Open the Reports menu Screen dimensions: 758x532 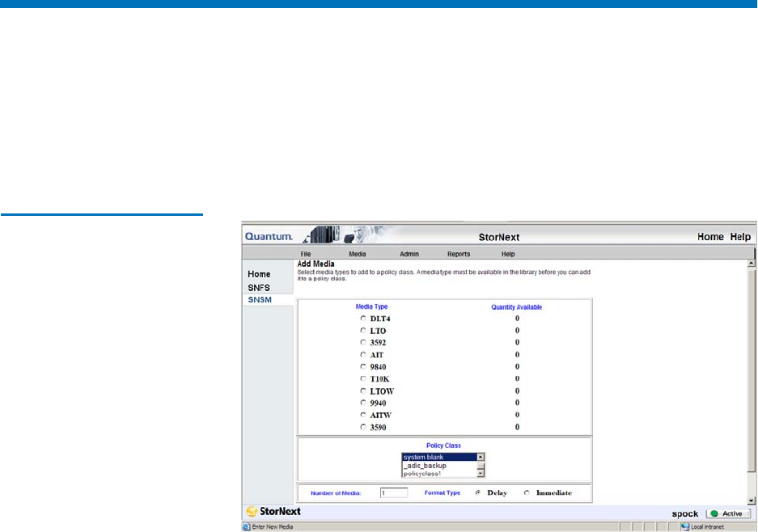click(459, 254)
